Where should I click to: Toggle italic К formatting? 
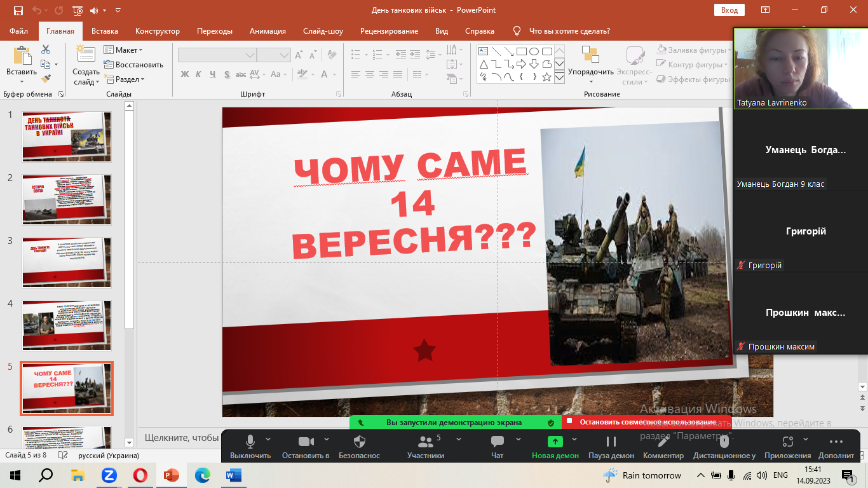pos(198,74)
